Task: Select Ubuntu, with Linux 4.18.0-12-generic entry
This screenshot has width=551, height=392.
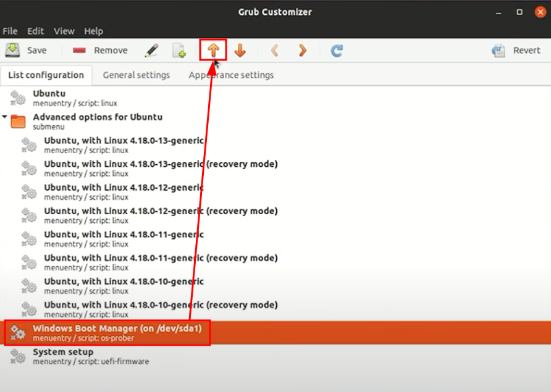Action: click(x=275, y=192)
